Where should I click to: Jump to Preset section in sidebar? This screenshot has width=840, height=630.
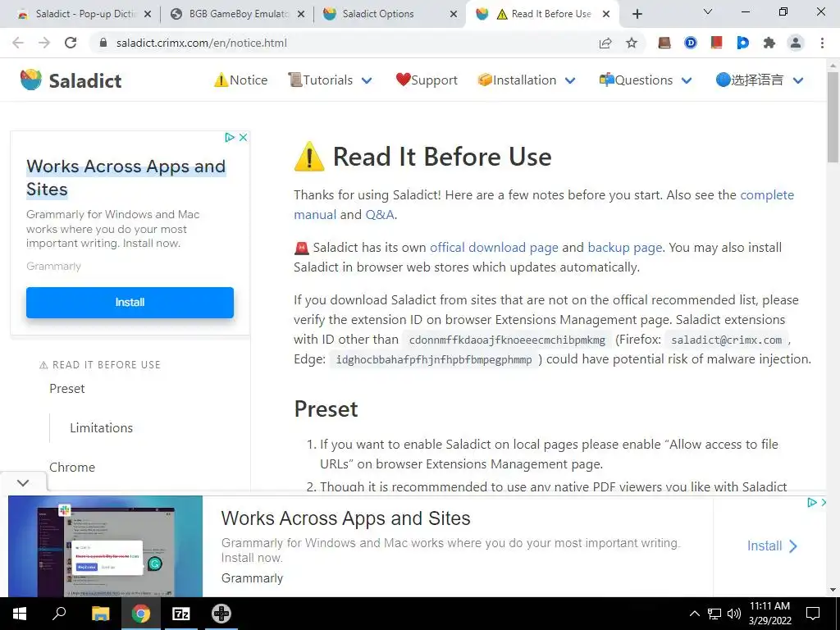pos(67,388)
